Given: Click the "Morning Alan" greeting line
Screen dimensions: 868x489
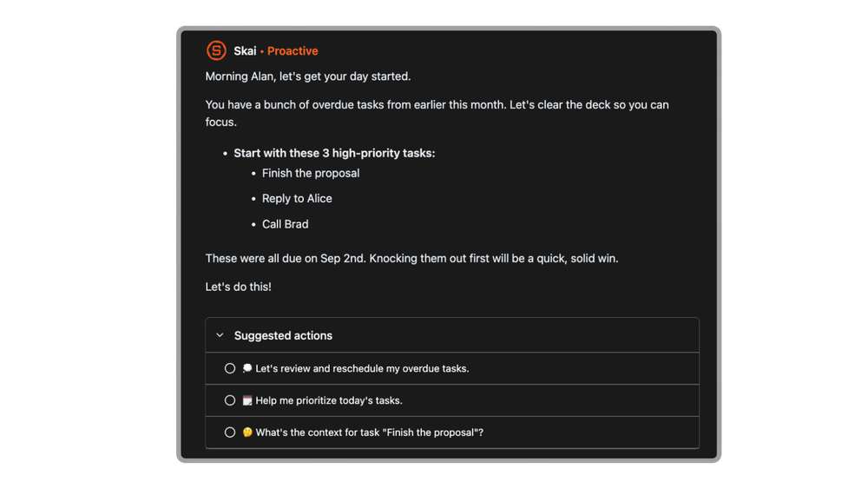Looking at the screenshot, I should (x=308, y=76).
